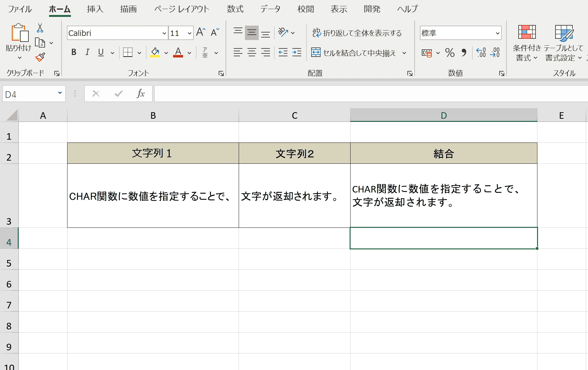Select the cell containing 文字が返却されます。 in column C
Viewport: 588px width, 370px height.
(295, 196)
